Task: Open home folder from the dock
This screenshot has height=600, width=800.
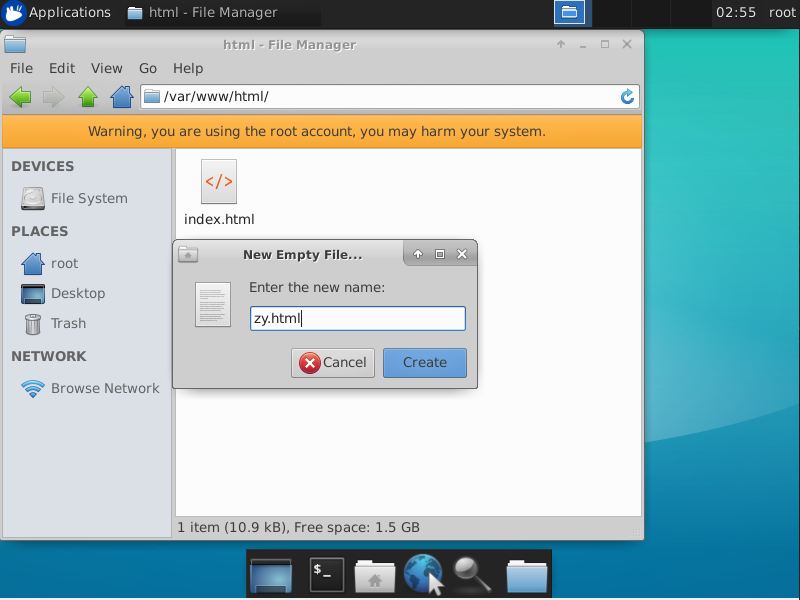Action: coord(375,576)
